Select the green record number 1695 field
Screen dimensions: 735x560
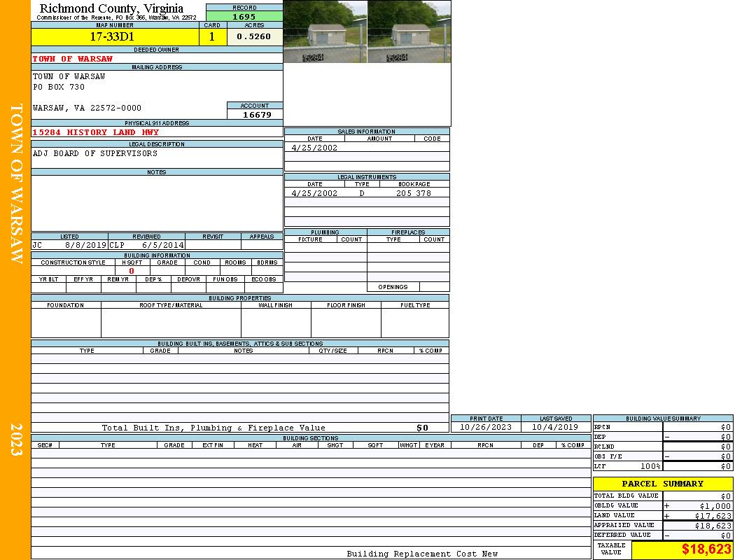244,16
